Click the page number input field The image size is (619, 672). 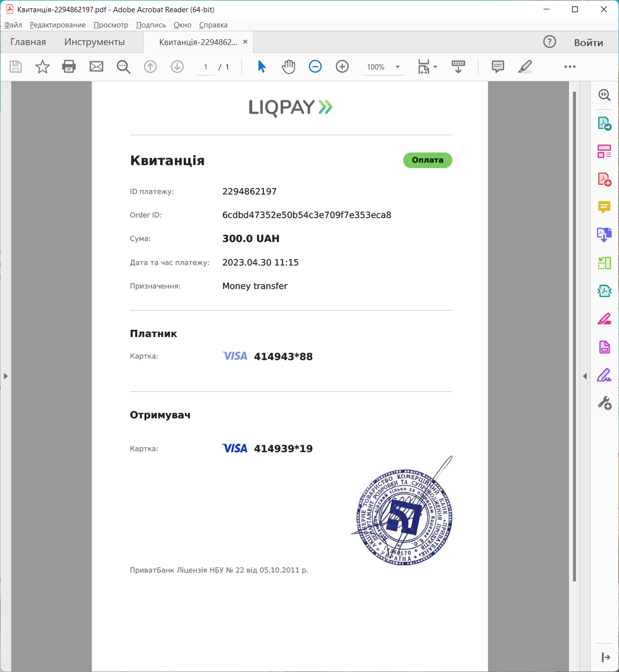206,67
